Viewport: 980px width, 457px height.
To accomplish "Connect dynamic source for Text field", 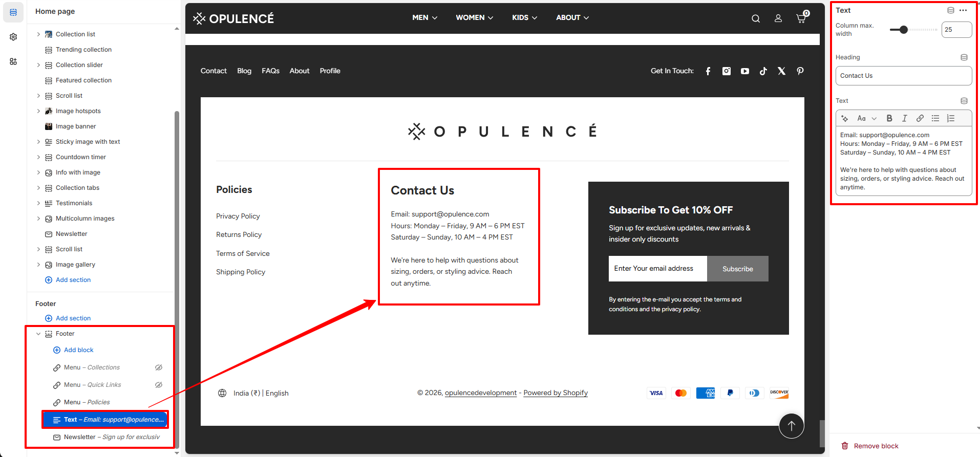I will (964, 101).
